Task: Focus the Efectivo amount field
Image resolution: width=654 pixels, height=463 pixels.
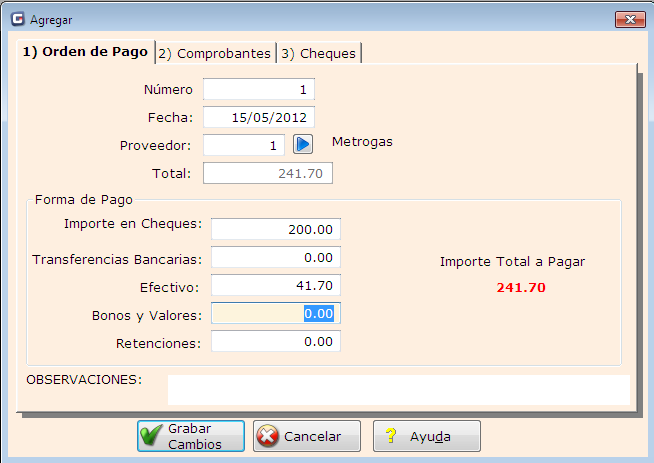Action: [x=275, y=286]
